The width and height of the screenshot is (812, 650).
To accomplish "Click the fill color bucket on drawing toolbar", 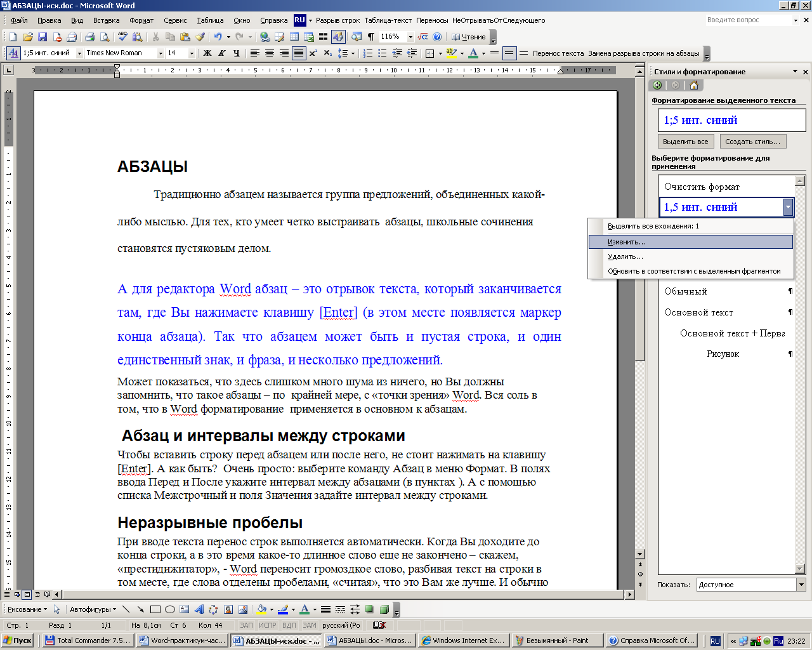I will click(261, 609).
